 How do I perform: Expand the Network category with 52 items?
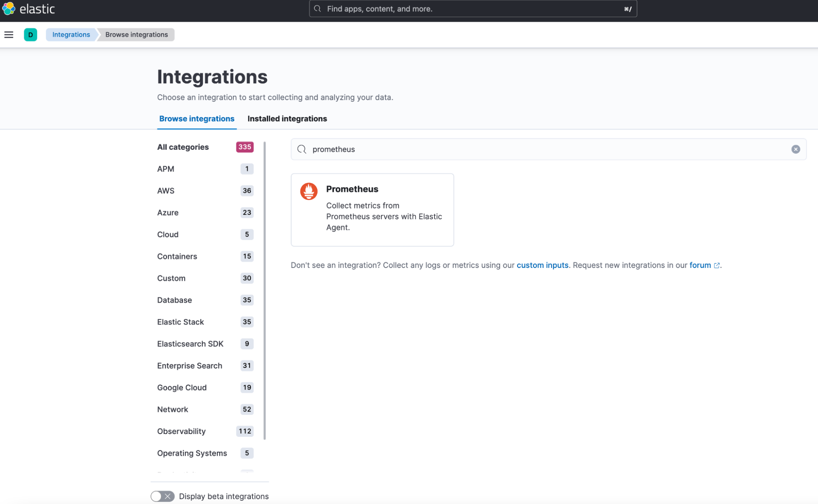click(x=172, y=409)
